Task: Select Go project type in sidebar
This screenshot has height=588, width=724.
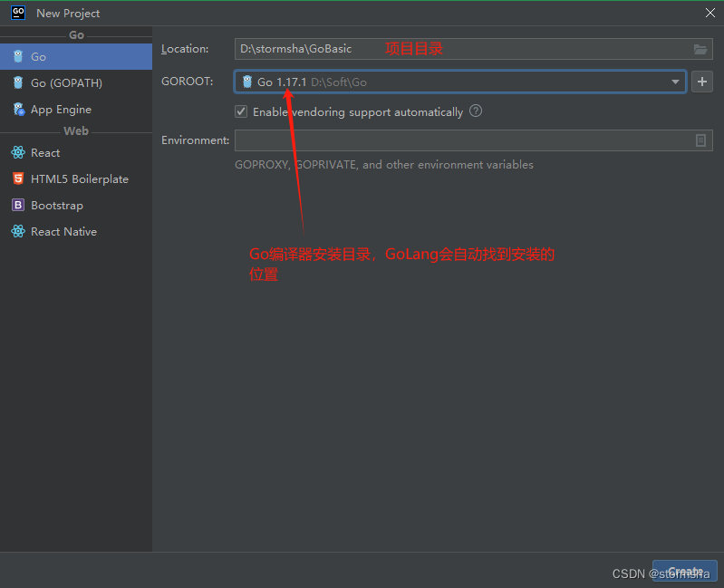Action: coord(76,57)
